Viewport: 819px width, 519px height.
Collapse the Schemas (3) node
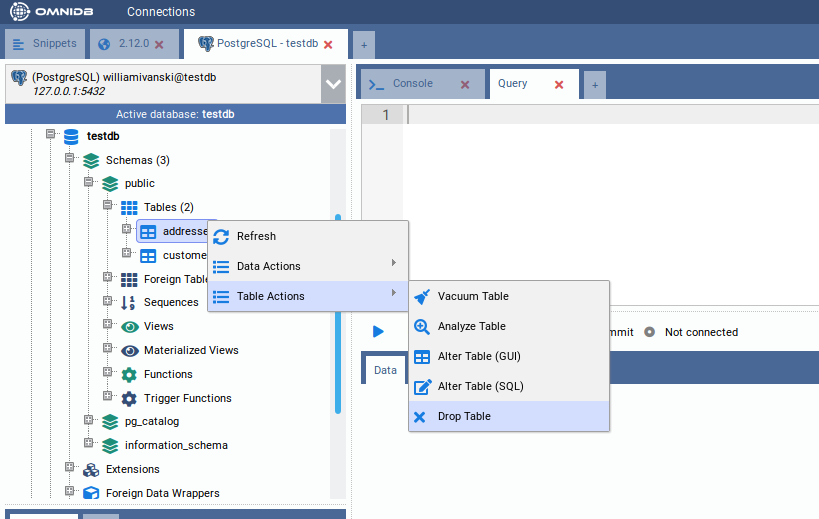click(x=69, y=158)
